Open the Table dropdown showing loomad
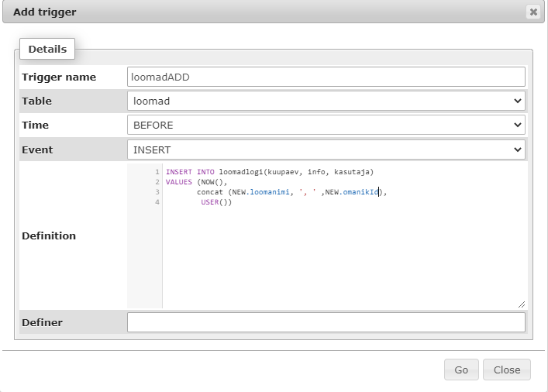Screen dimensions: 548x392 (326, 101)
